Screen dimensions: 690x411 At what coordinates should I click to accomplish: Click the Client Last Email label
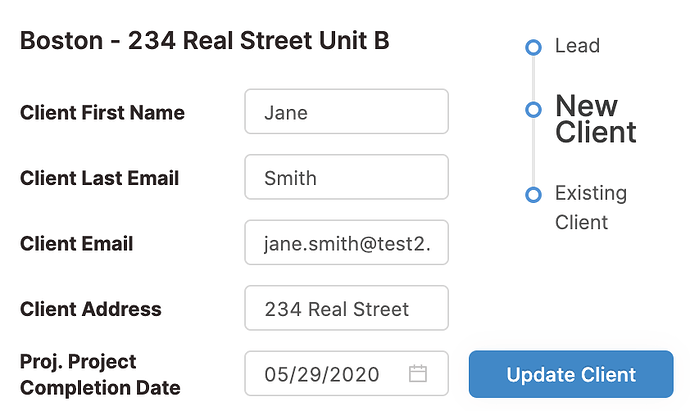click(99, 178)
